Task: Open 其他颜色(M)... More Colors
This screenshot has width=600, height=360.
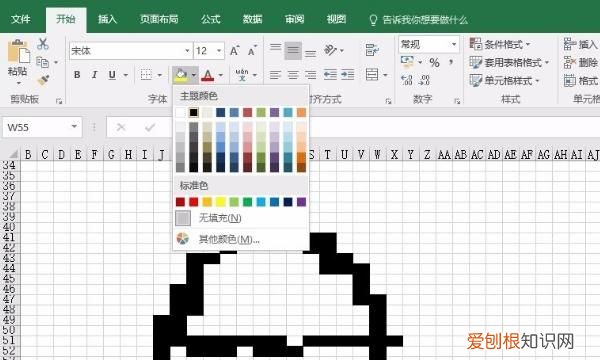Action: pos(240,239)
